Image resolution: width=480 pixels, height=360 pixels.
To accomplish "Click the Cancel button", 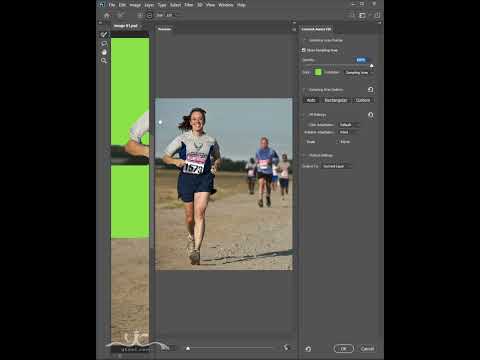I will (x=367, y=349).
